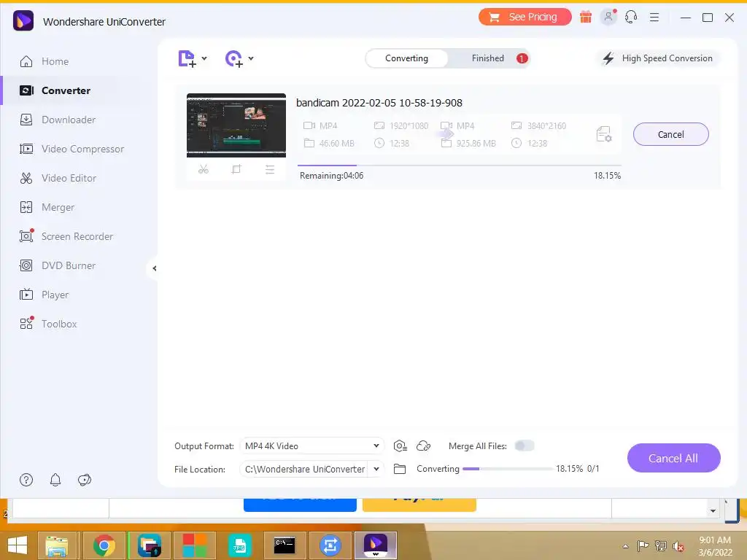Click the DVD Burner disc icon

point(26,265)
